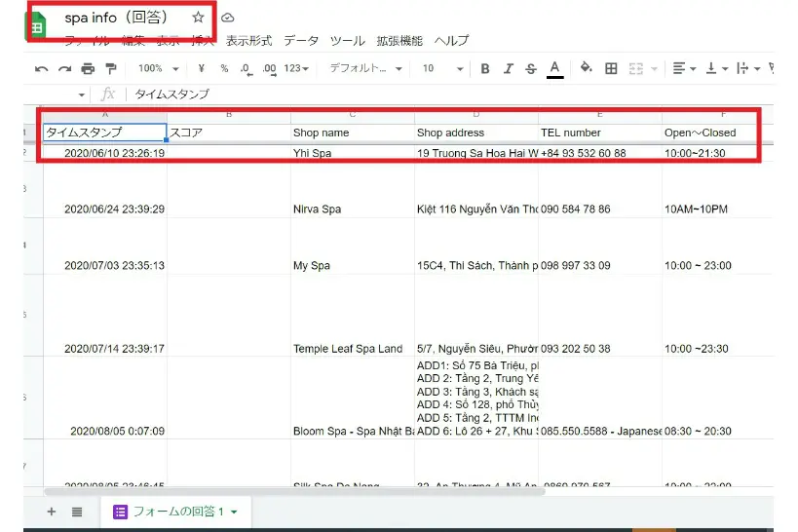Viewport: 798px width, 532px height.
Task: Add a new sheet with plus icon
Action: [x=52, y=512]
